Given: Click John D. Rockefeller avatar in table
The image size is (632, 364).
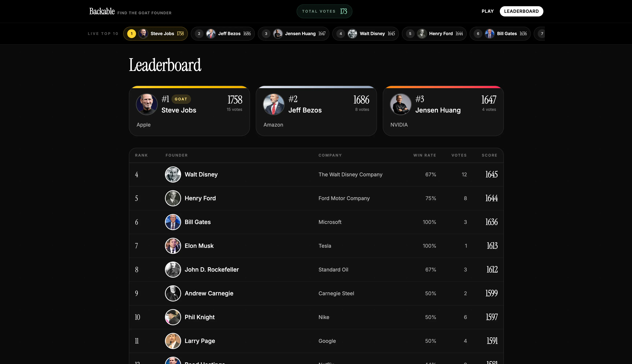Looking at the screenshot, I should (173, 269).
